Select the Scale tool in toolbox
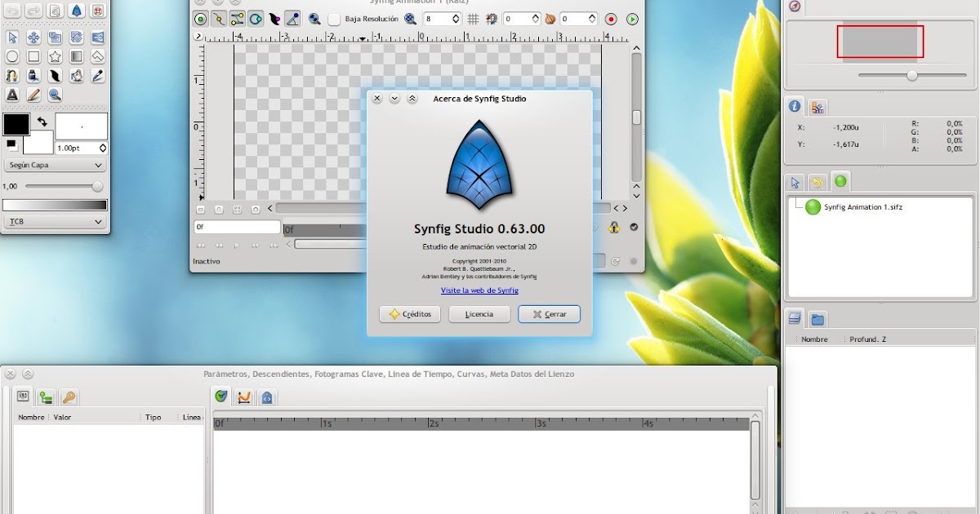Image resolution: width=980 pixels, height=514 pixels. click(55, 37)
